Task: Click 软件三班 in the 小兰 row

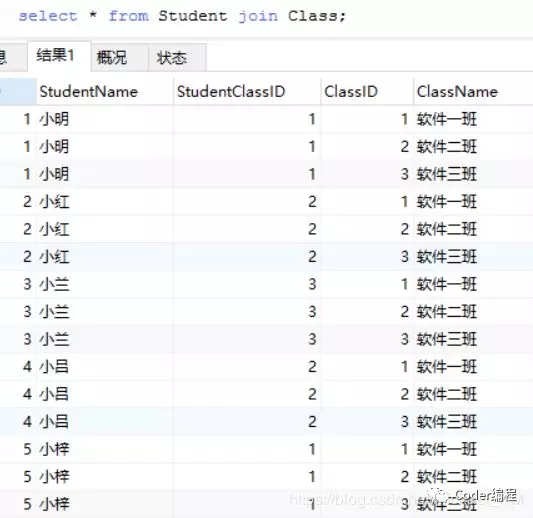Action: [x=447, y=340]
